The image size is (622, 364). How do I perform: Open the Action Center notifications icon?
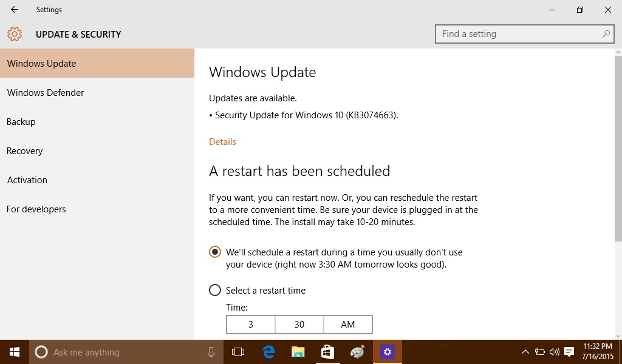(569, 352)
